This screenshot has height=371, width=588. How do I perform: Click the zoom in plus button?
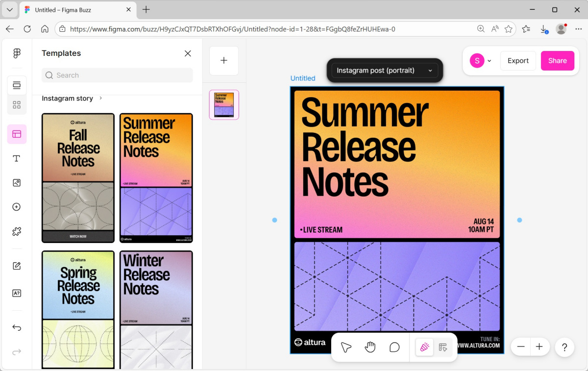tap(539, 347)
